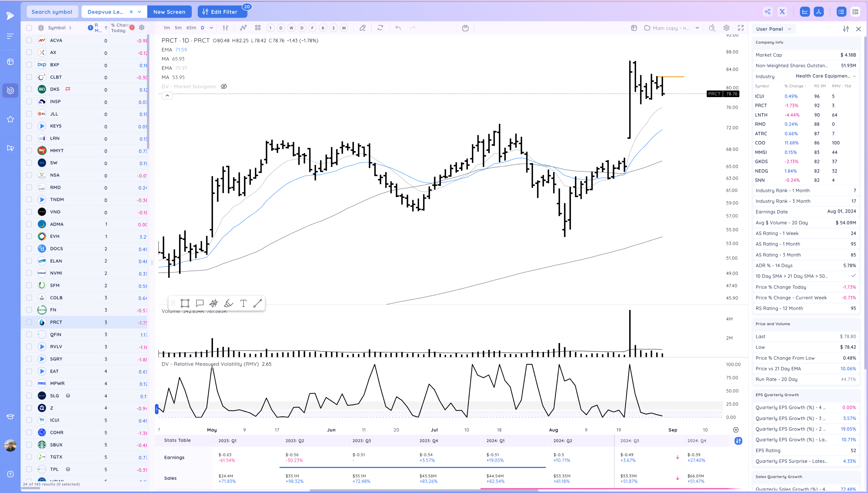Select the trend line drawing tool
Viewport: 868px width, 493px height.
pyautogui.click(x=258, y=303)
